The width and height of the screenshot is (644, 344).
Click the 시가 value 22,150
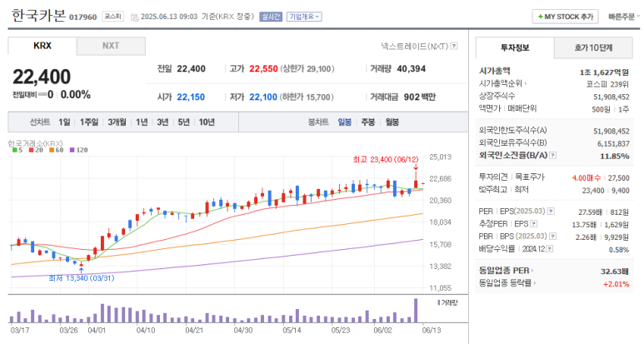pyautogui.click(x=191, y=97)
